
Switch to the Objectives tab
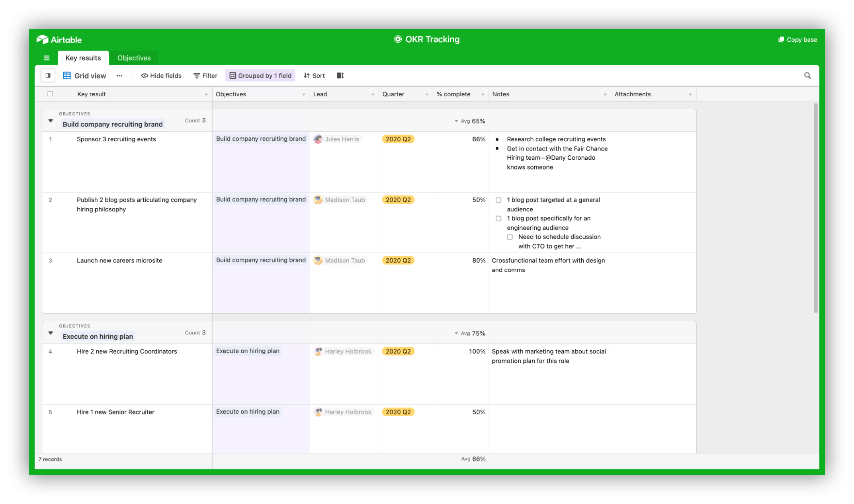click(133, 57)
